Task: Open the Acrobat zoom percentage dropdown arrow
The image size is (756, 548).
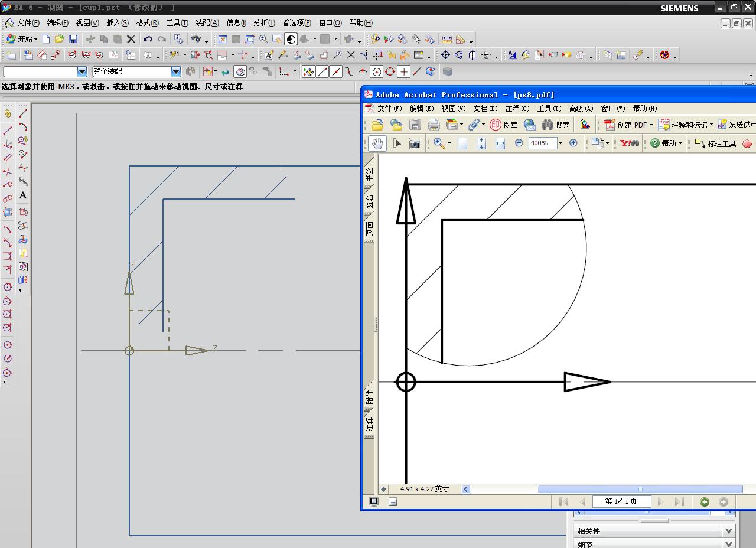Action: pyautogui.click(x=560, y=143)
